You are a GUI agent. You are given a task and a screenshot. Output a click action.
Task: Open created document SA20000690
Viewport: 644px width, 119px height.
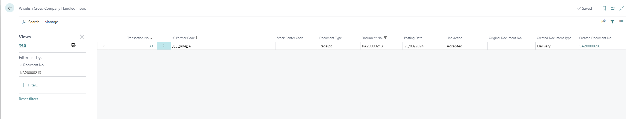(x=590, y=46)
